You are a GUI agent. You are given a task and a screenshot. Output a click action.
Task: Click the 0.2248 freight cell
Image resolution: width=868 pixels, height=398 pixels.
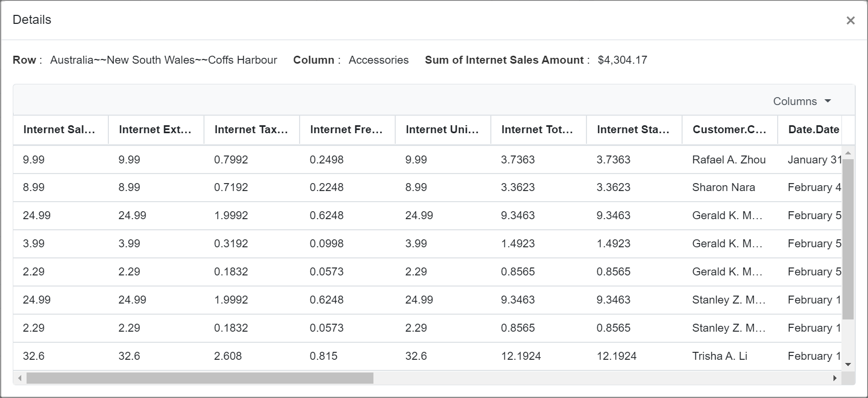pos(347,187)
